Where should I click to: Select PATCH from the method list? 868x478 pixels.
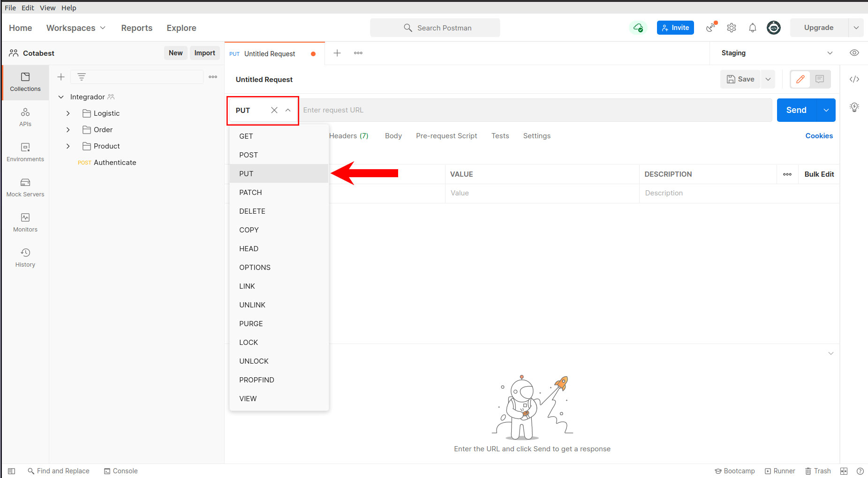(279, 193)
